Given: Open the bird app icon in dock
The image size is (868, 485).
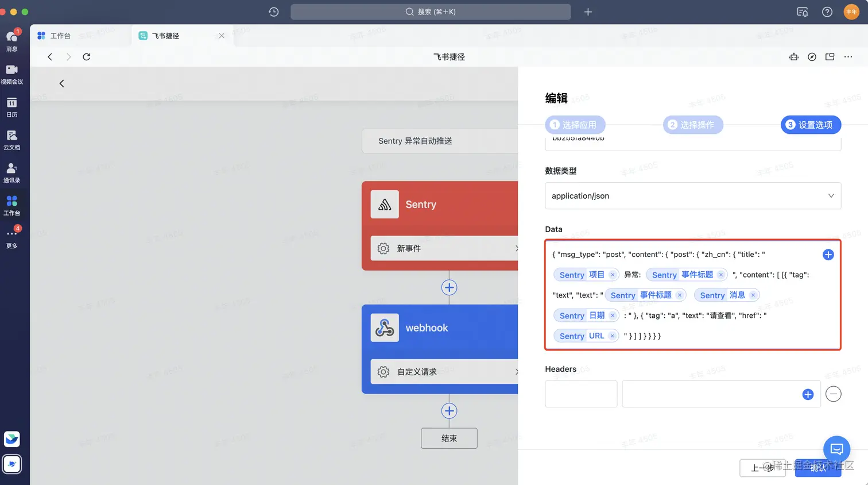Looking at the screenshot, I should (x=12, y=439).
